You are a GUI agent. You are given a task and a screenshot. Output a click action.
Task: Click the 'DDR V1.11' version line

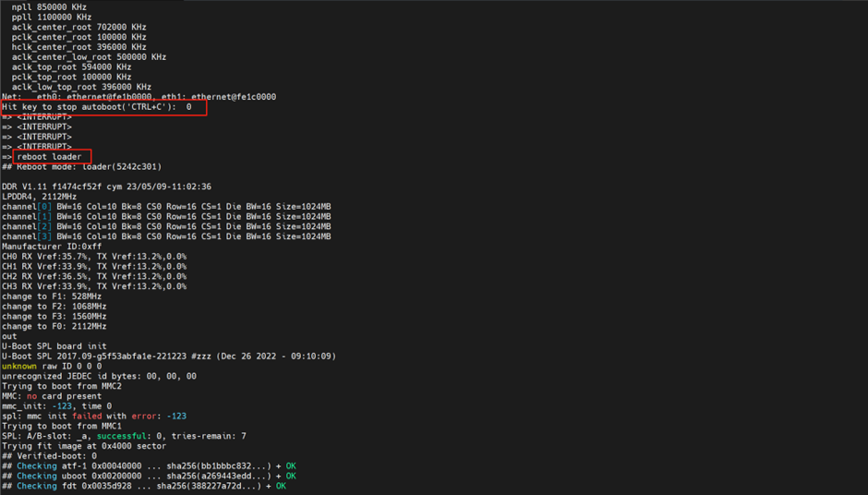pyautogui.click(x=106, y=187)
